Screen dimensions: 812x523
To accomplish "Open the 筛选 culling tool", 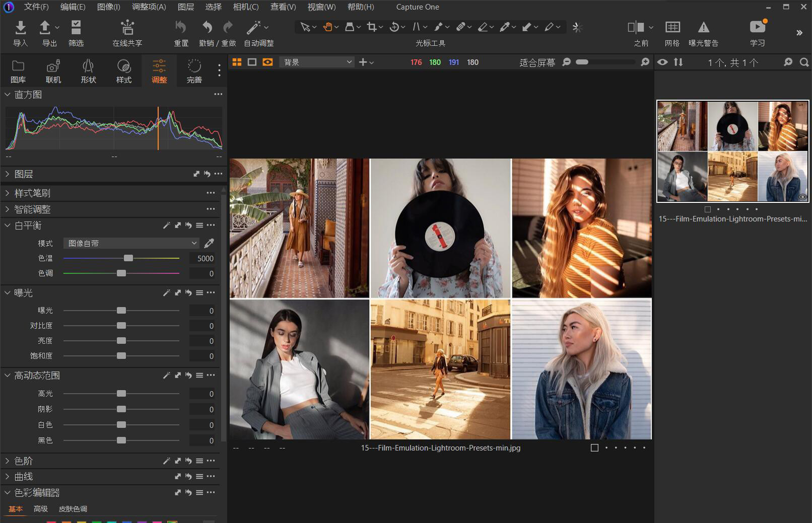I will click(x=76, y=27).
